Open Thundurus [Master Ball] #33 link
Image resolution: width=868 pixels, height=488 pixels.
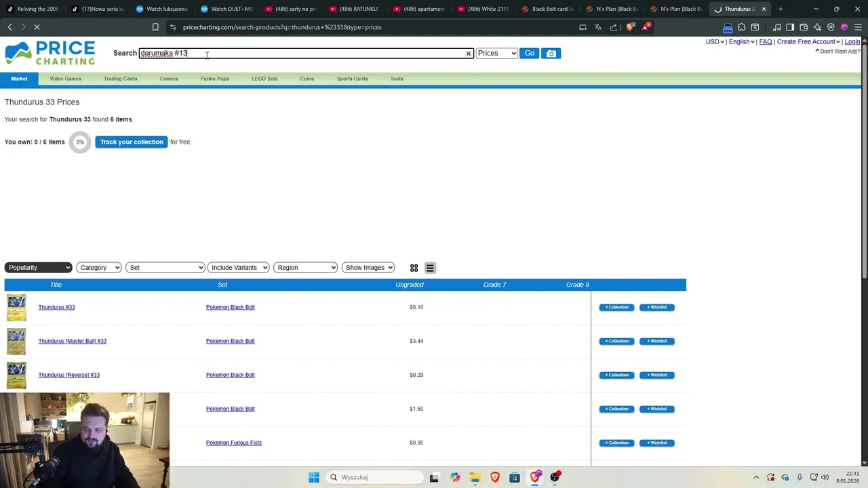[72, 341]
